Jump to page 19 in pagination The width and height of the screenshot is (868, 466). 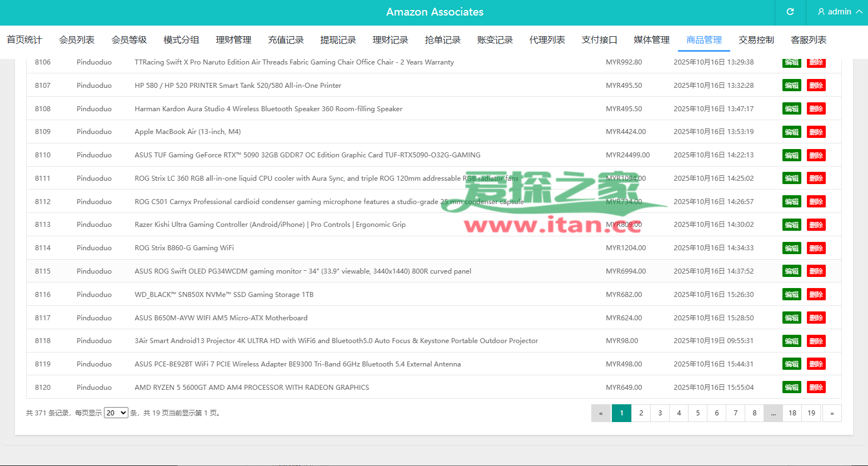tap(811, 413)
